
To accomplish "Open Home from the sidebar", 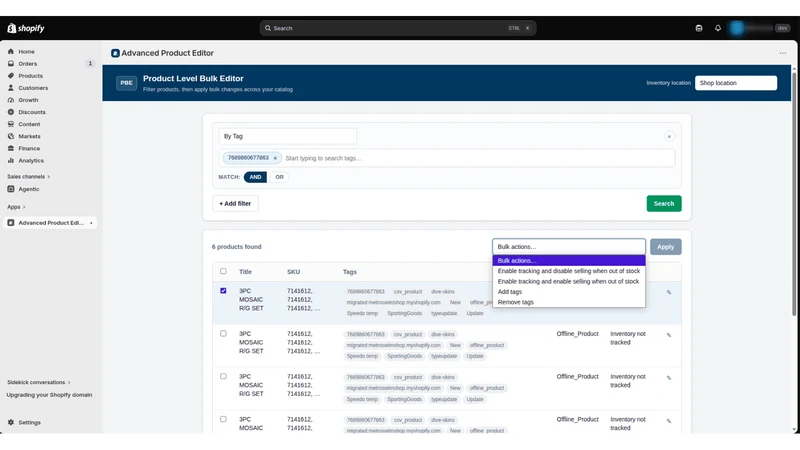I will pos(27,52).
